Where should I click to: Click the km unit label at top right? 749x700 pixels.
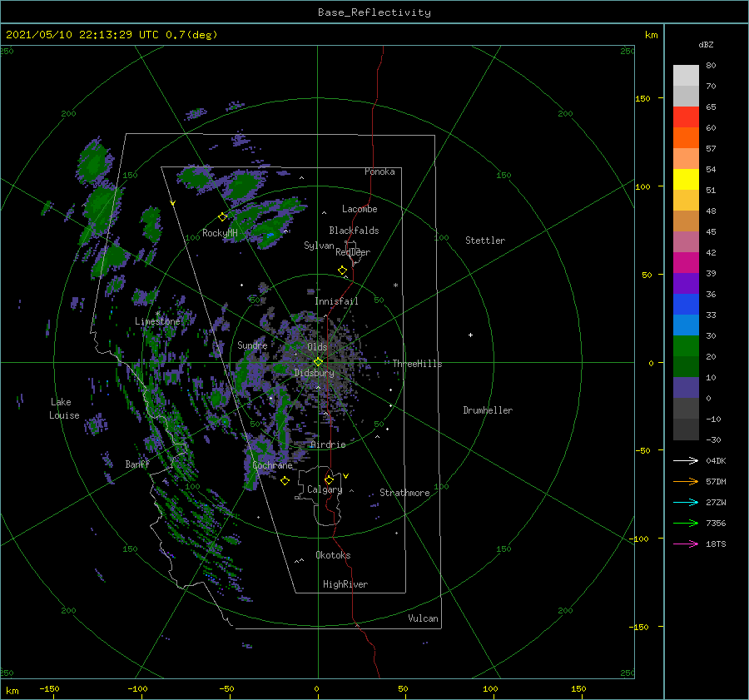point(651,35)
